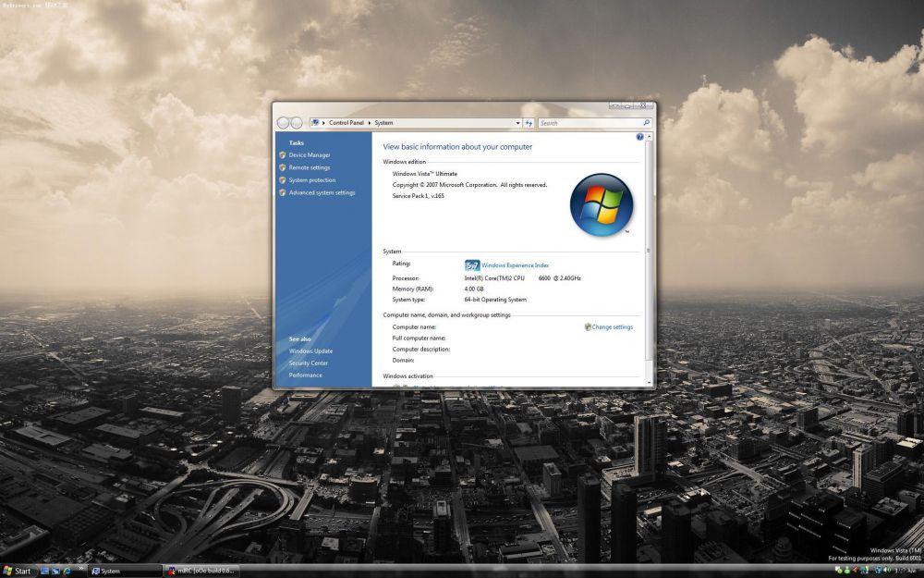Click the refresh button beside address bar
The width and height of the screenshot is (924, 578).
(529, 123)
